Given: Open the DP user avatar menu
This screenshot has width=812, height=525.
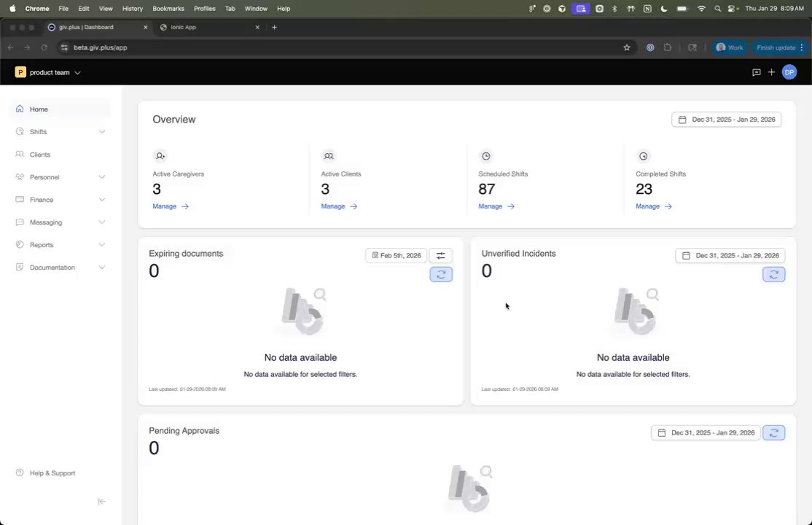Looking at the screenshot, I should [789, 73].
